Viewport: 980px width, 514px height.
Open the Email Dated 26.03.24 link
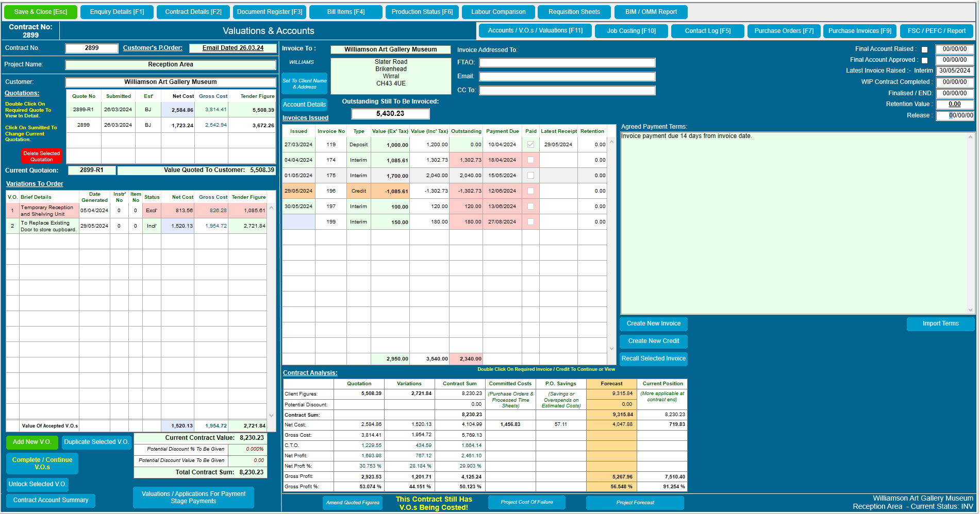232,48
